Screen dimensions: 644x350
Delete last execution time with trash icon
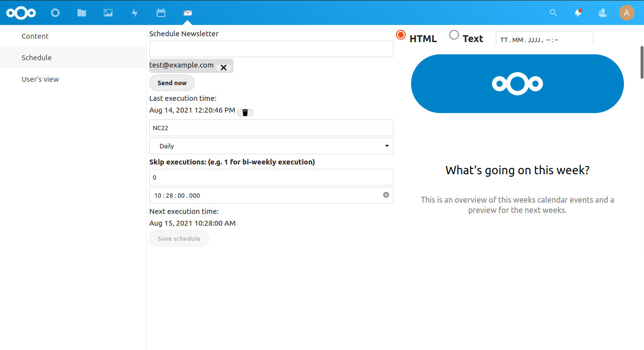(x=245, y=113)
